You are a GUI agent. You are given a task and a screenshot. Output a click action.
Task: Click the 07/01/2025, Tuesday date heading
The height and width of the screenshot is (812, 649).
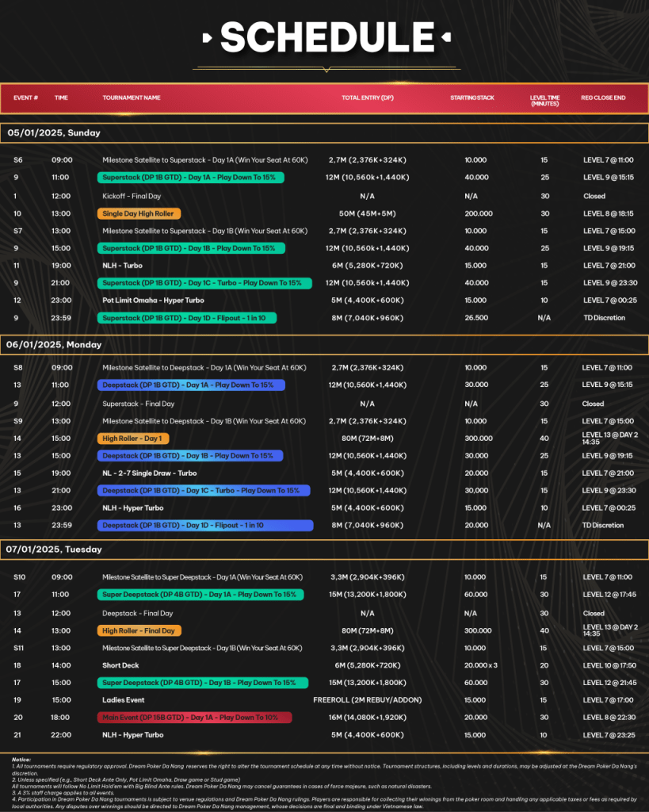[54, 549]
